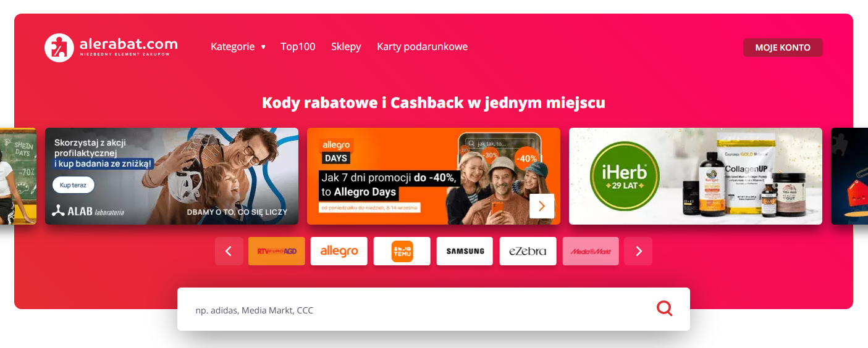868x348 pixels.
Task: Go to the Sklepy menu item
Action: click(346, 47)
